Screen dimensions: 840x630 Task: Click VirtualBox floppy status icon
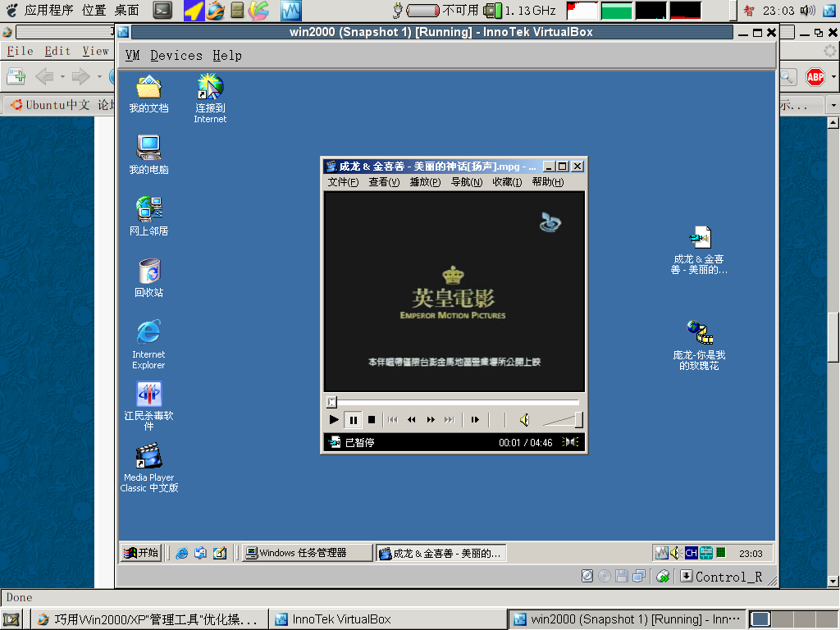coord(622,577)
